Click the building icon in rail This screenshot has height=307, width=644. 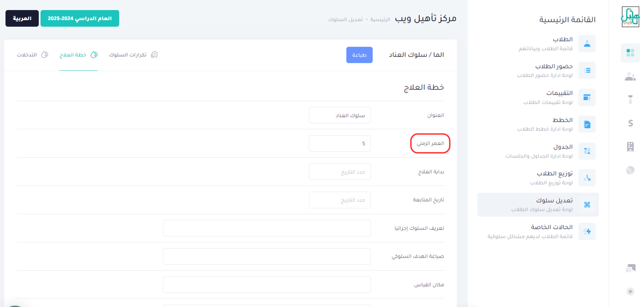(630, 147)
